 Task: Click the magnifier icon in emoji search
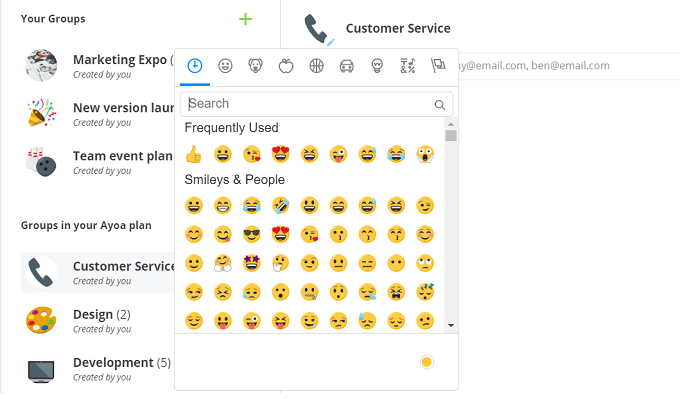tap(440, 105)
